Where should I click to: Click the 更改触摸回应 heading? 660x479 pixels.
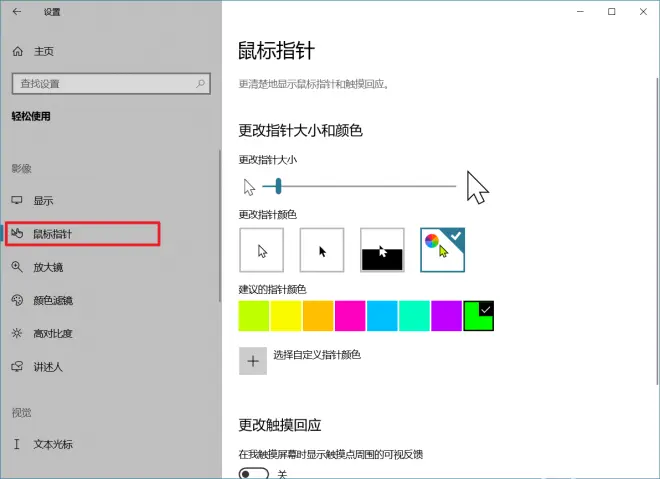pyautogui.click(x=280, y=425)
